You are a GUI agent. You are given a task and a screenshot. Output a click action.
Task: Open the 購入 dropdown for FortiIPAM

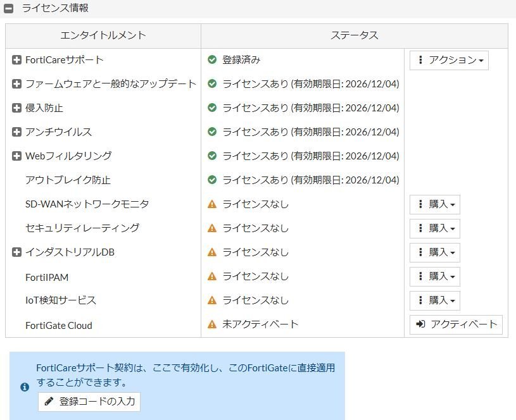435,276
